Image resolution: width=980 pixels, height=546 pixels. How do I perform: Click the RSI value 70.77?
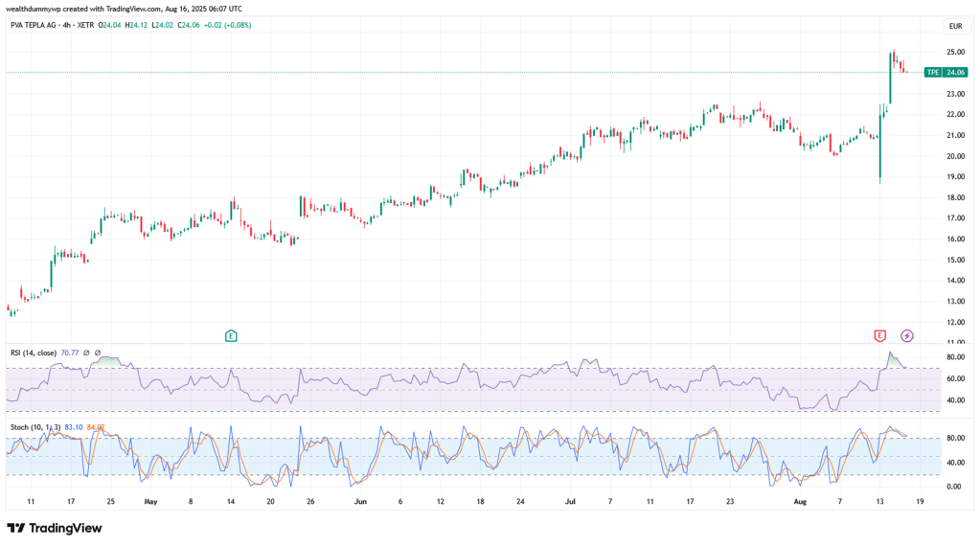coord(69,353)
